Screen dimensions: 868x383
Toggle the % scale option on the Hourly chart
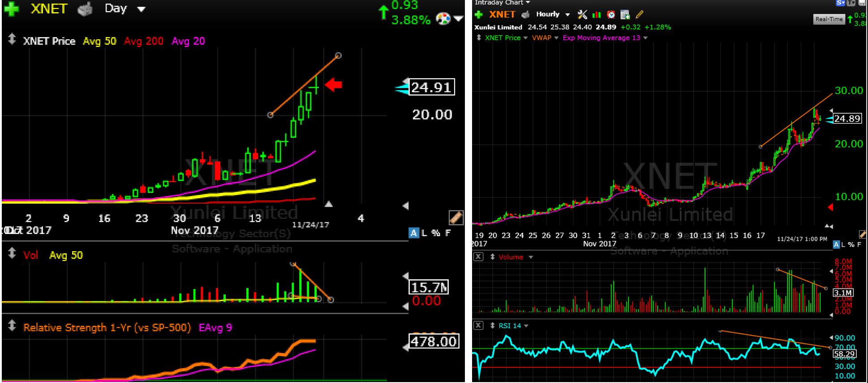tap(851, 245)
